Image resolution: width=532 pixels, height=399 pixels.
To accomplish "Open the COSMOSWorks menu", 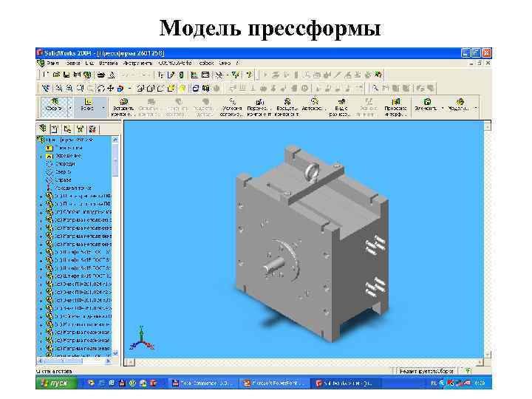I will click(175, 63).
